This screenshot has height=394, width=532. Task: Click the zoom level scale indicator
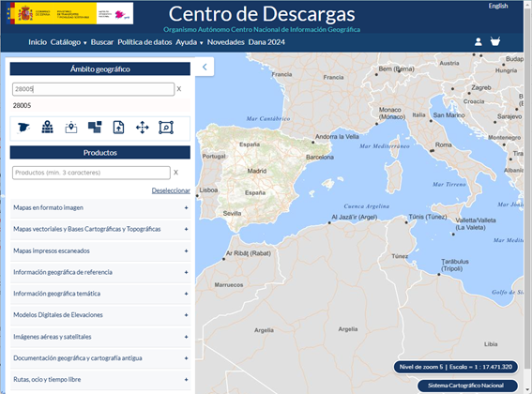(x=456, y=367)
